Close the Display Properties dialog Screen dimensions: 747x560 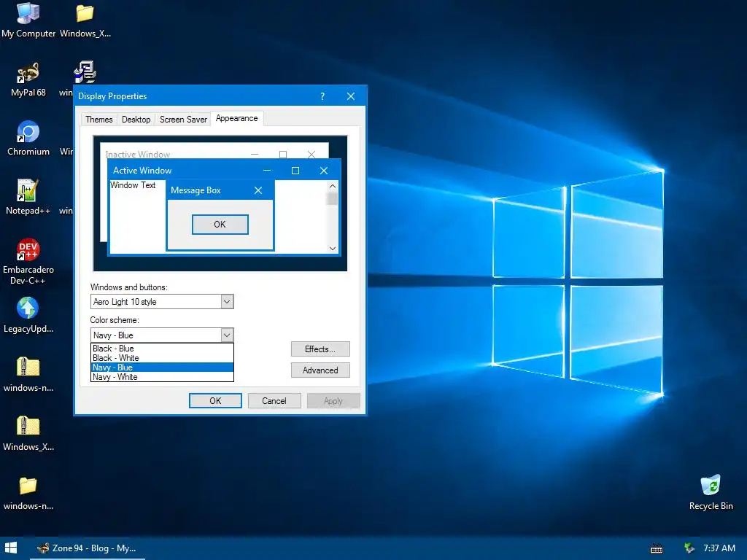click(351, 96)
